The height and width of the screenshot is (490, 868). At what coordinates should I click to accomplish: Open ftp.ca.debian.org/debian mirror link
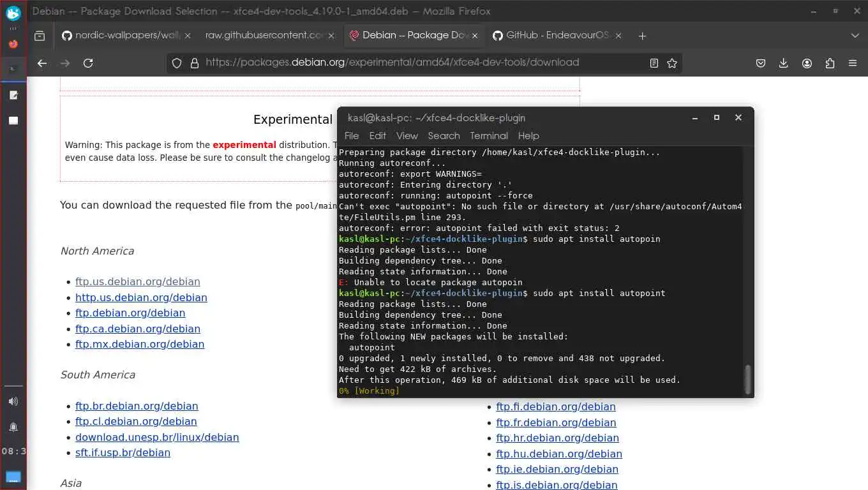[138, 329]
